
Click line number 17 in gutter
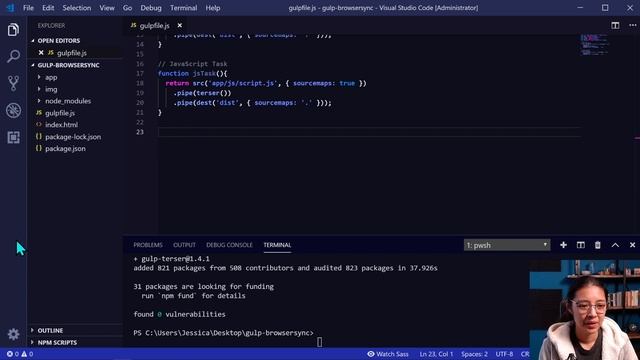[140, 73]
